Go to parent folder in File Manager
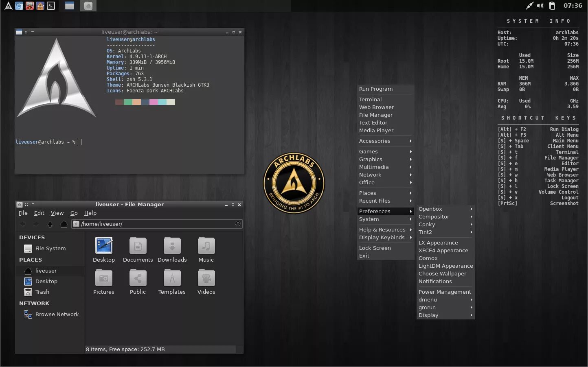The width and height of the screenshot is (588, 367). 50,224
